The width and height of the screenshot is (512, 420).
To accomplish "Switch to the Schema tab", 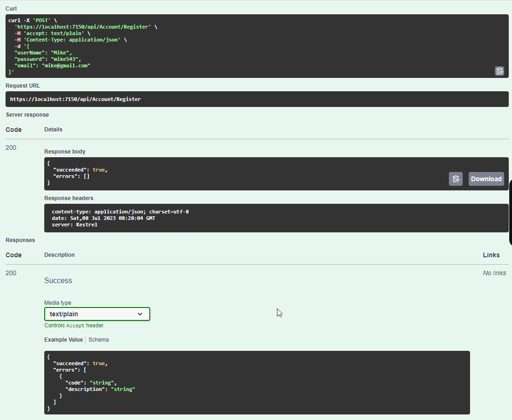I will (x=99, y=340).
